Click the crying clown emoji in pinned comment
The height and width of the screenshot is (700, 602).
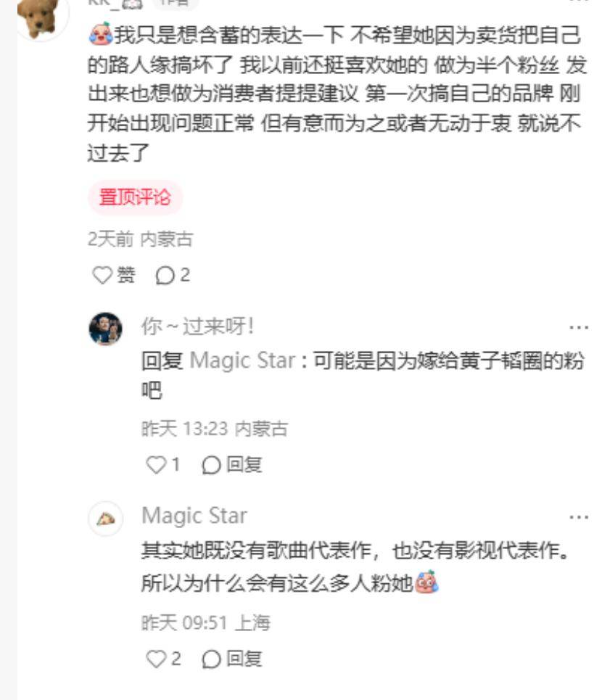coord(100,34)
